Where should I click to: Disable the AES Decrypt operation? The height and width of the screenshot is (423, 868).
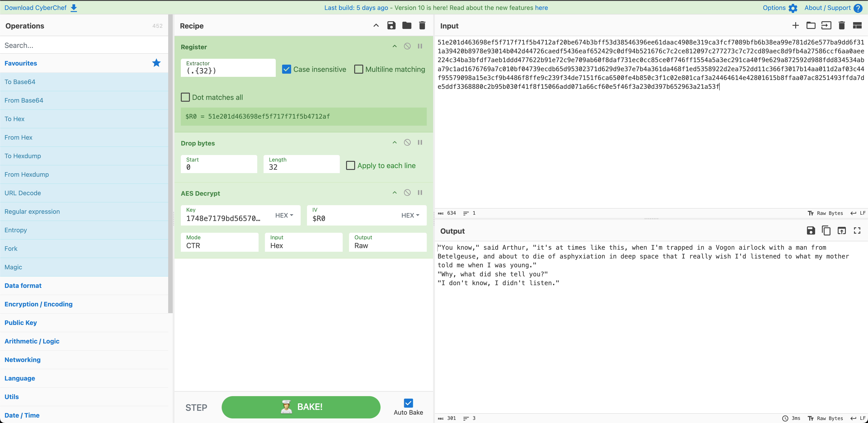click(x=407, y=193)
